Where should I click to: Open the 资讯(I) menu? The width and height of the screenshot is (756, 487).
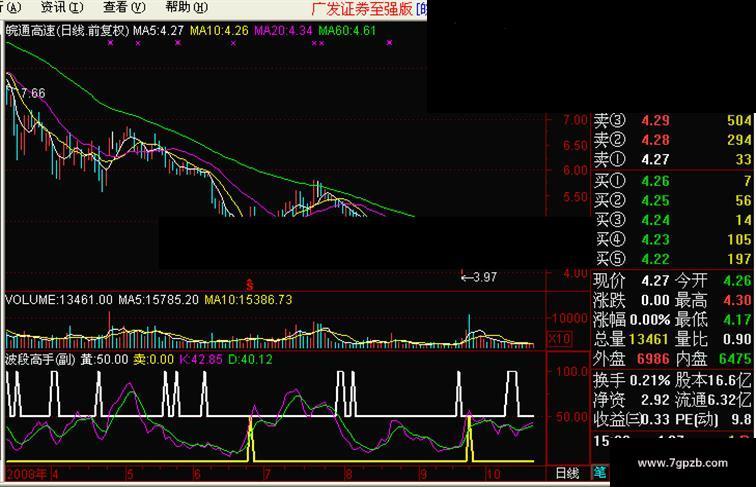coord(62,7)
